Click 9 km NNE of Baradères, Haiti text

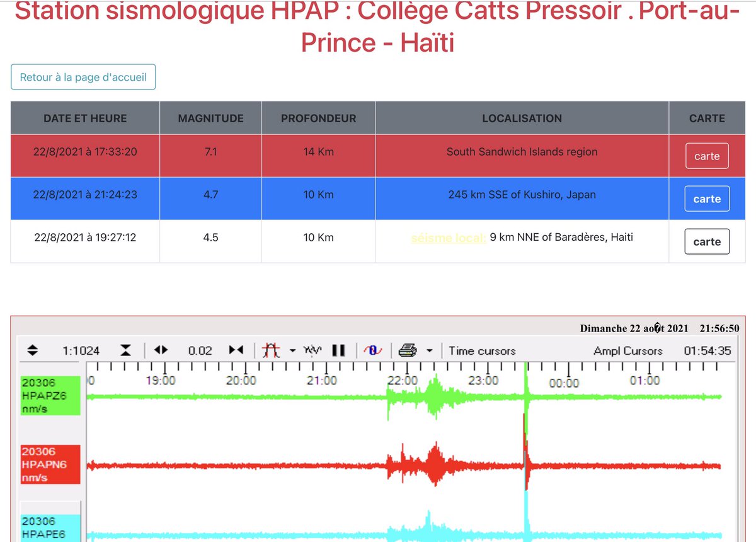(x=561, y=238)
